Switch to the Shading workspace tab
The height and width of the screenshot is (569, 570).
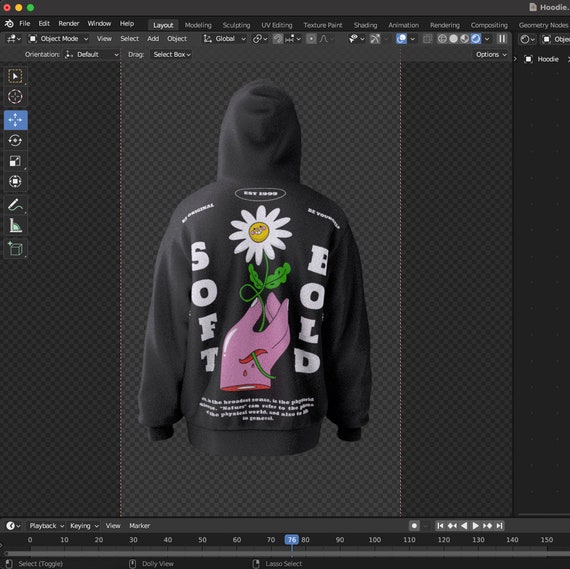(x=365, y=25)
